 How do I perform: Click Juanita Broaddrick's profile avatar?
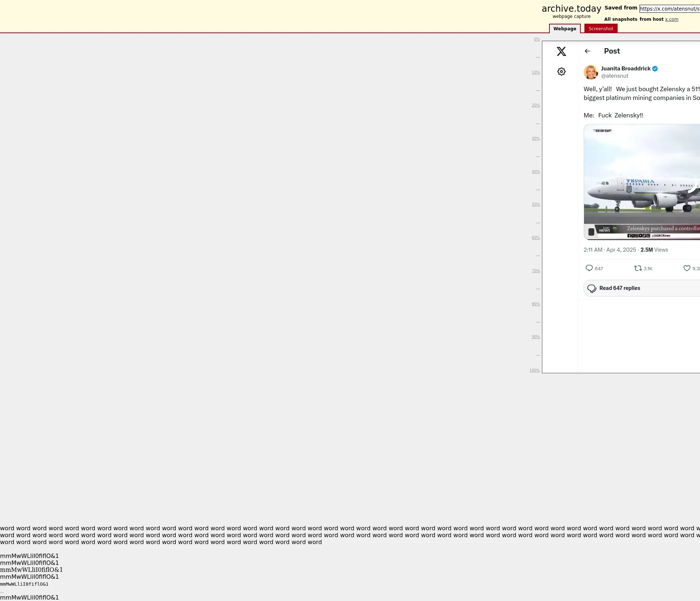[591, 72]
